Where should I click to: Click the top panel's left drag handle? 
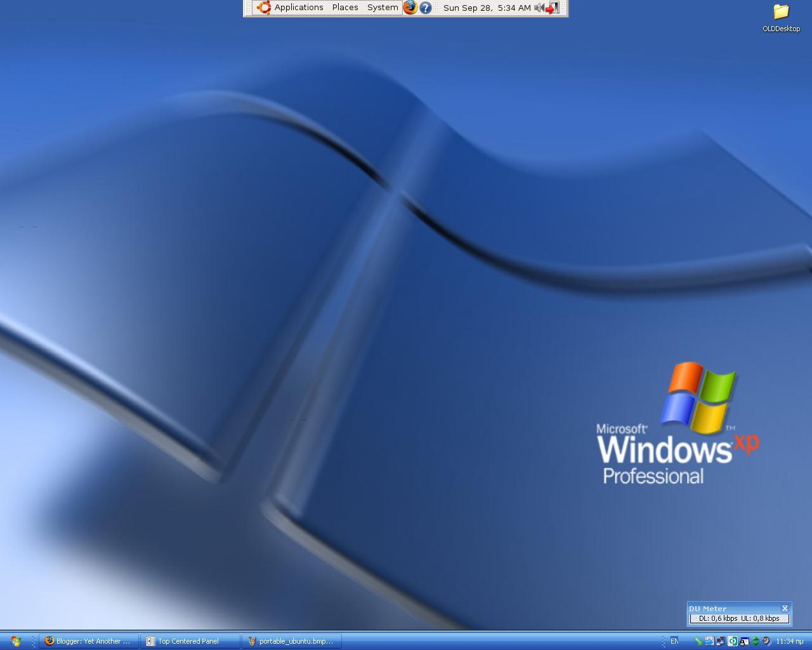pyautogui.click(x=249, y=8)
